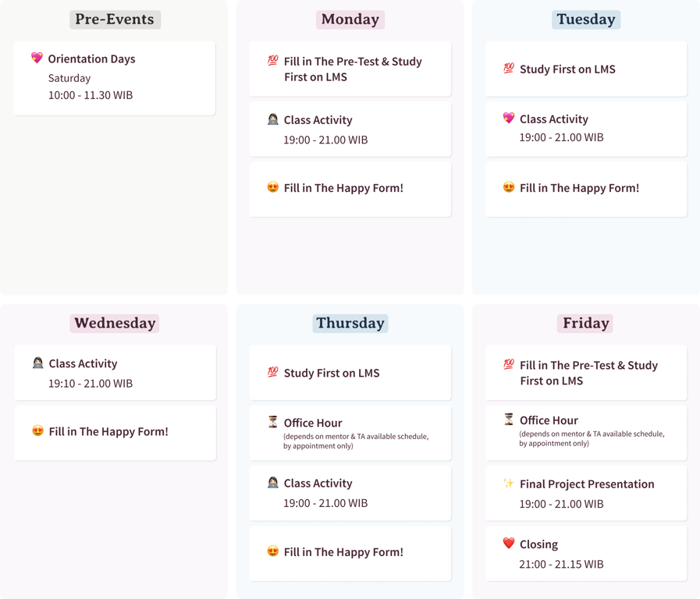Select the Thursday column header
This screenshot has height=599, width=700.
pyautogui.click(x=350, y=324)
